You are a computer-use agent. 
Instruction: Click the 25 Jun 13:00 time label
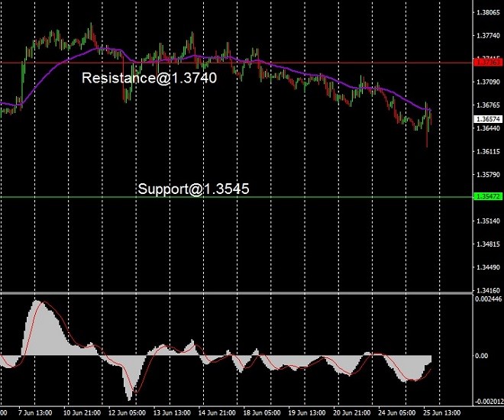tap(441, 413)
